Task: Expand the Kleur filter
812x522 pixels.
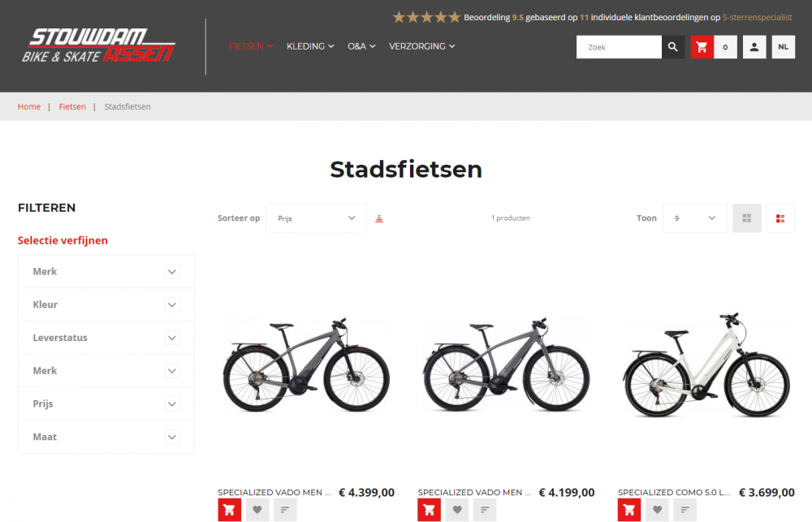Action: tap(106, 304)
